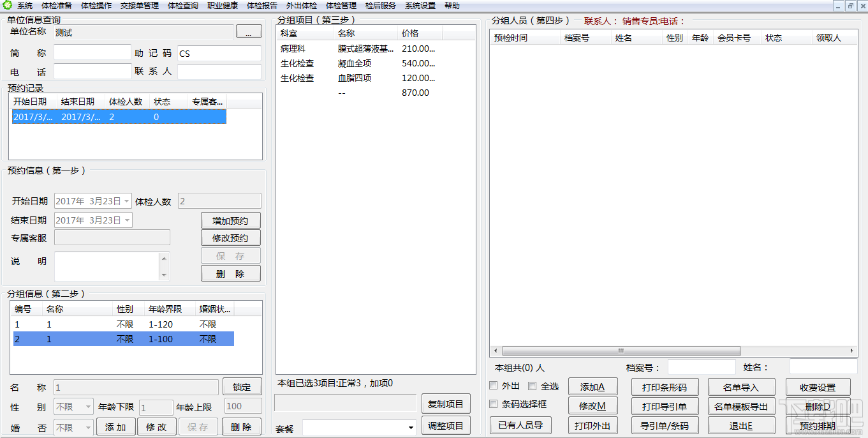Select the 2017/3 appointment record row
The width and height of the screenshot is (868, 438).
pyautogui.click(x=119, y=117)
